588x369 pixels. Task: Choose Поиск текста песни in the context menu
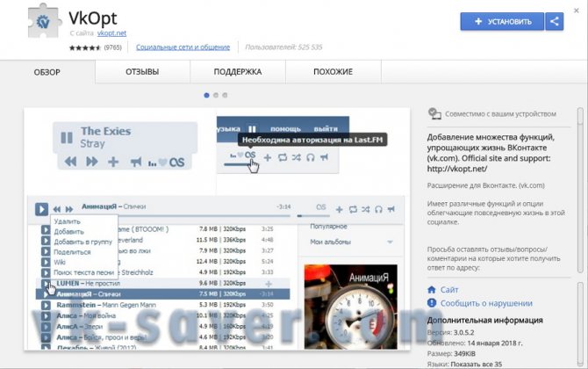click(x=84, y=272)
